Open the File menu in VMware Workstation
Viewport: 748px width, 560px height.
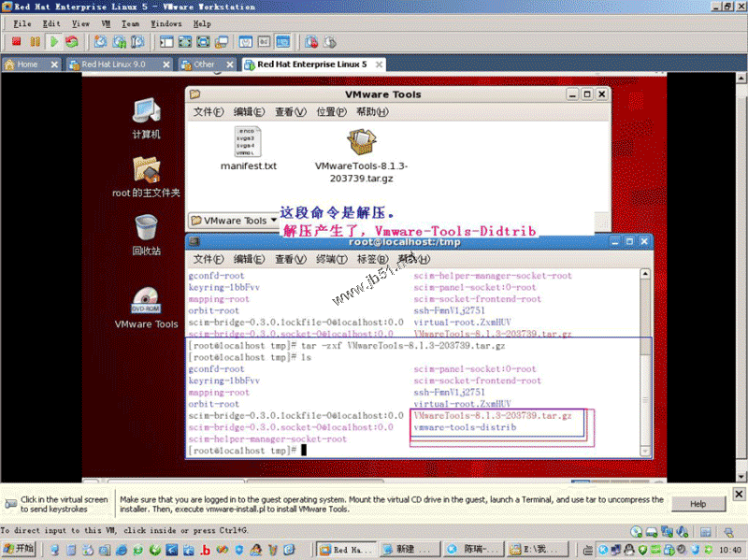(x=22, y=24)
